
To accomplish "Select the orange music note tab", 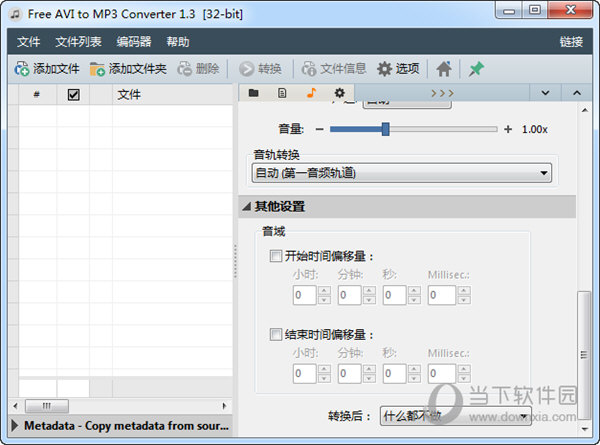I will [x=311, y=93].
